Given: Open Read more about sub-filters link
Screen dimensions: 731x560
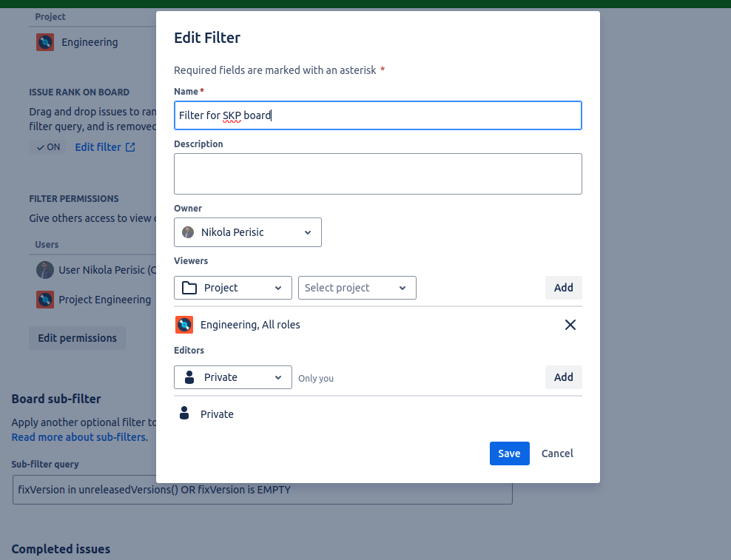Looking at the screenshot, I should coord(78,437).
